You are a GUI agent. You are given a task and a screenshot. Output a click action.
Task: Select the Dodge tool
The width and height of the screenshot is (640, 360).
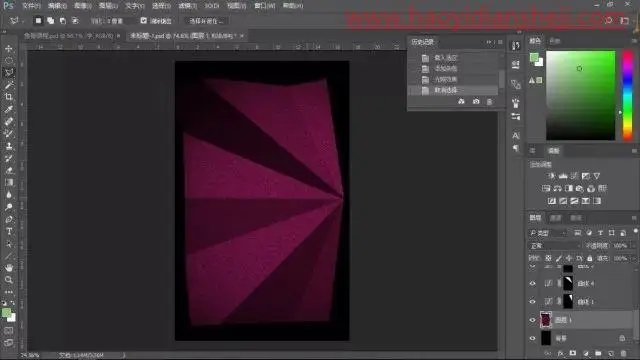[9, 207]
